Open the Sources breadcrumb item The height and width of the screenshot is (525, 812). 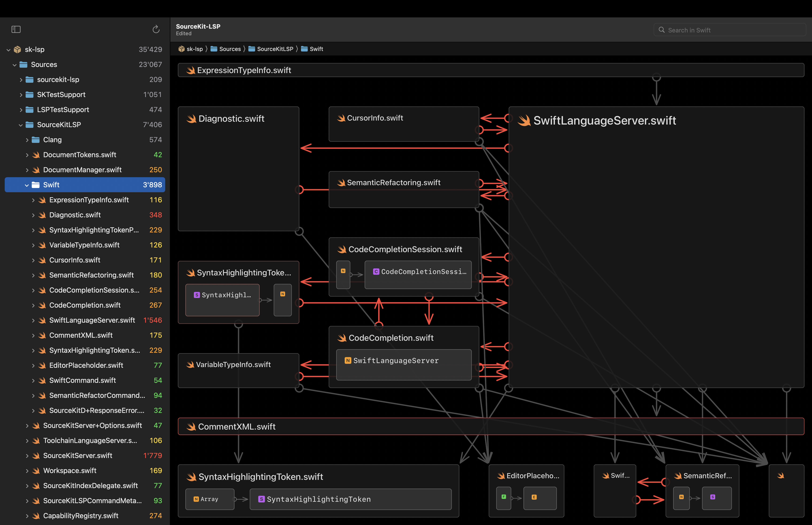[x=226, y=49]
